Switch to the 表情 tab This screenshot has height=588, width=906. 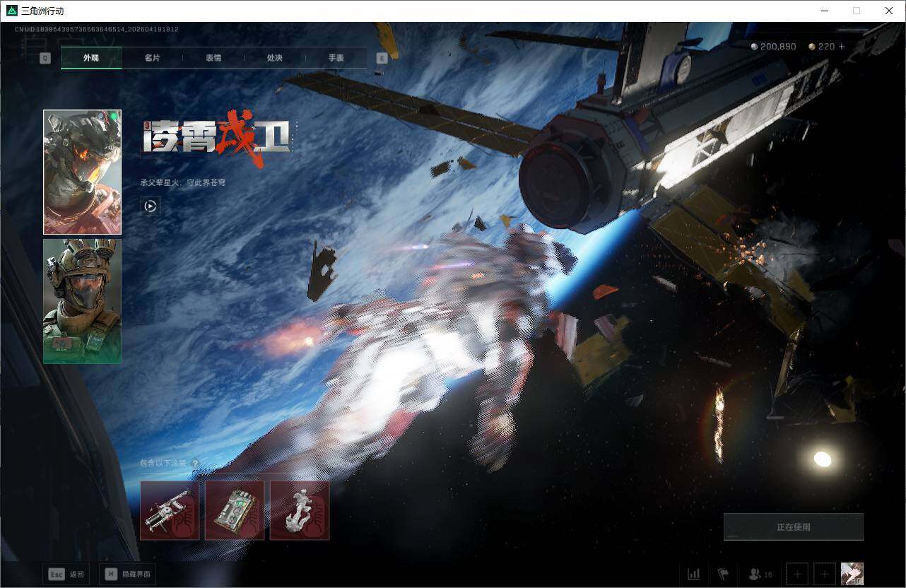213,58
